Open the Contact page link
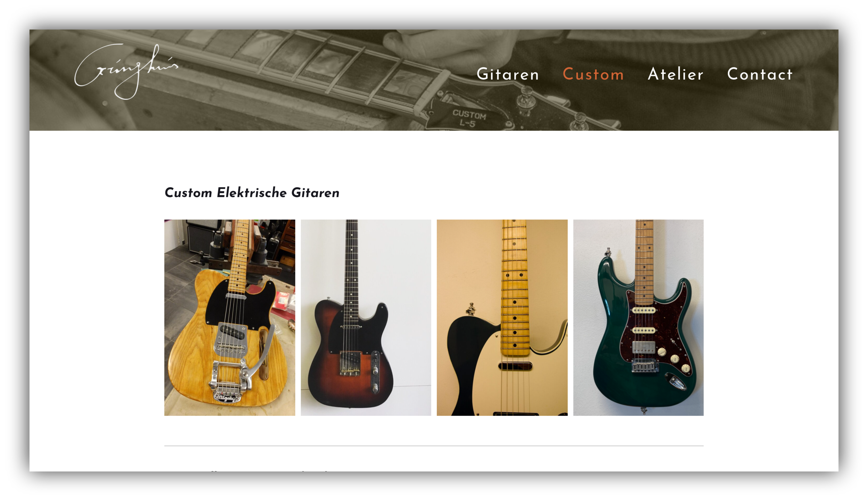The width and height of the screenshot is (868, 501). pos(760,74)
